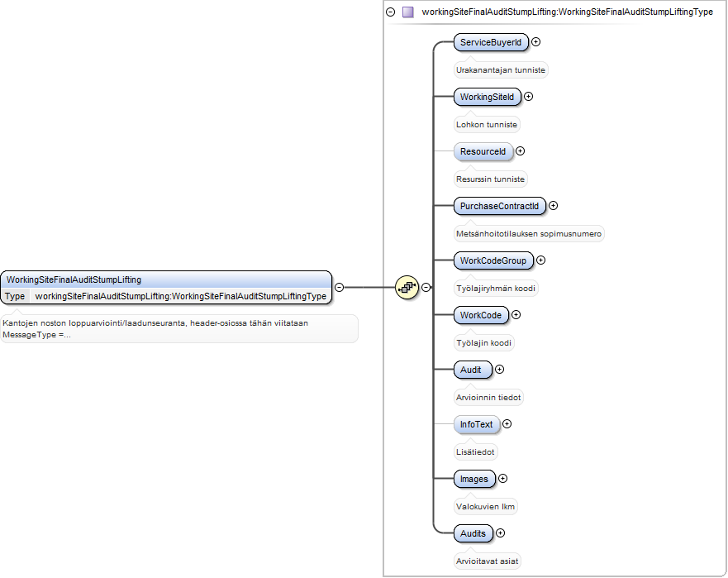Expand the InfoText element
Screen dimensions: 728x578
point(507,423)
